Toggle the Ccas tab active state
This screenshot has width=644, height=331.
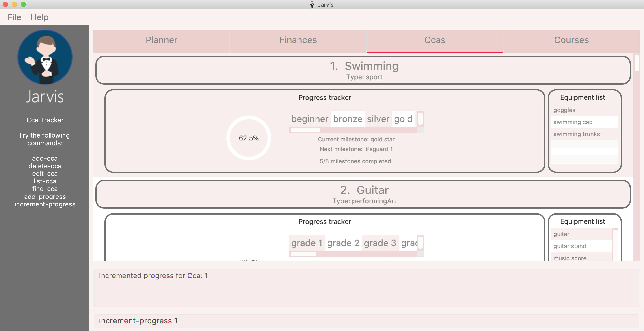(434, 40)
